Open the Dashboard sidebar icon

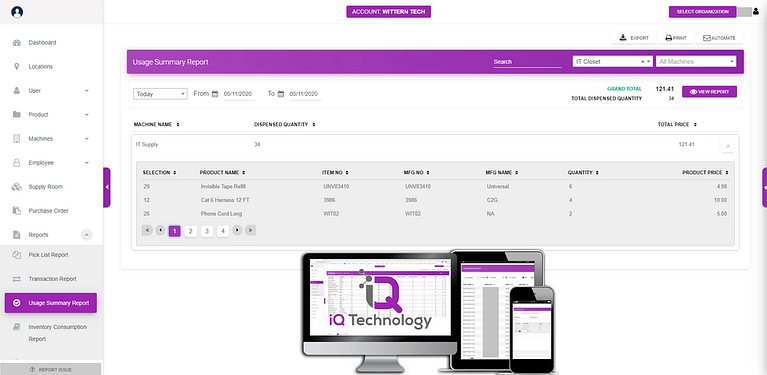click(17, 43)
